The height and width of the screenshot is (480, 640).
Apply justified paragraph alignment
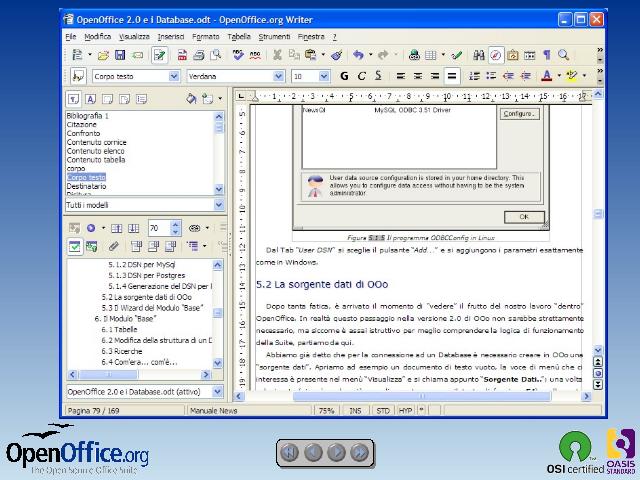coord(451,75)
